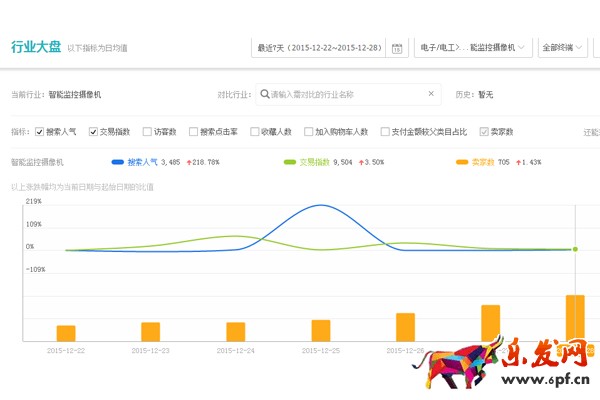Image resolution: width=600 pixels, height=400 pixels.
Task: Click the green 交易指数 legend marker
Action: click(x=290, y=161)
